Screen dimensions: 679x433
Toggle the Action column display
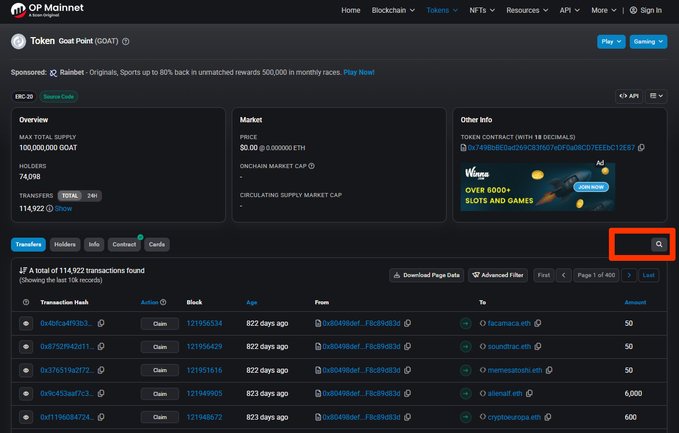pos(149,302)
